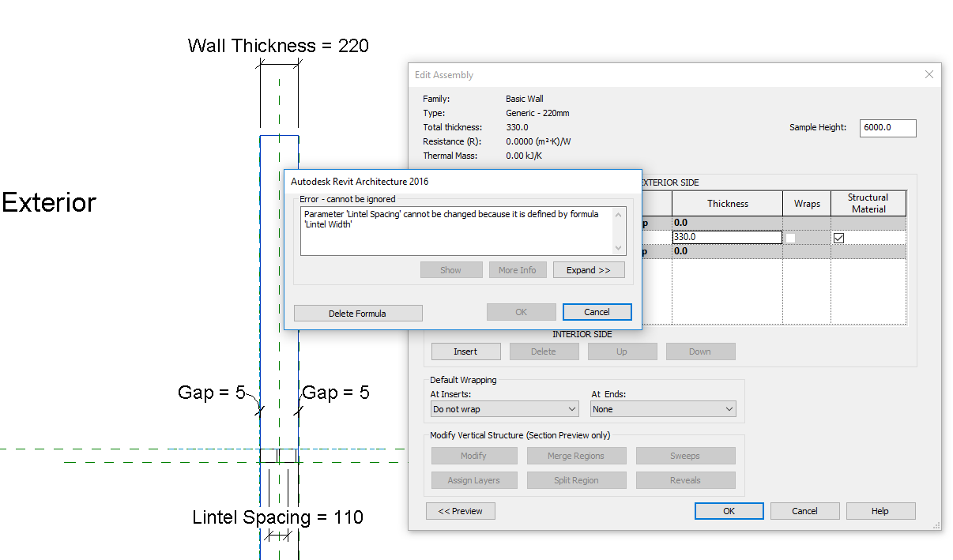The image size is (953, 560).
Task: Click the Generic - 220mm type value
Action: click(x=537, y=113)
